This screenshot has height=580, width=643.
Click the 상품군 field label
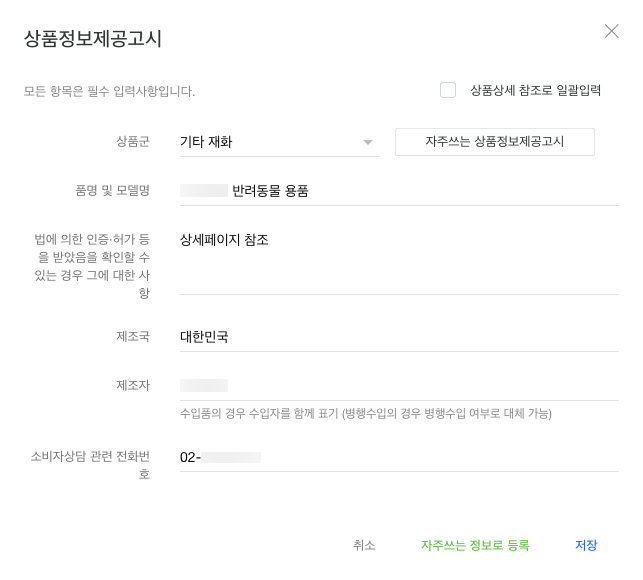tap(133, 142)
